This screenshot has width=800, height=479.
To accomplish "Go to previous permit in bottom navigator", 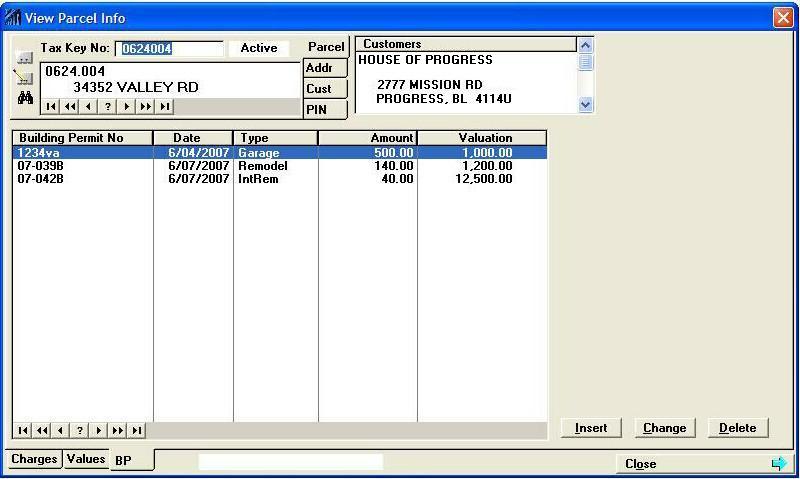I will 59,431.
